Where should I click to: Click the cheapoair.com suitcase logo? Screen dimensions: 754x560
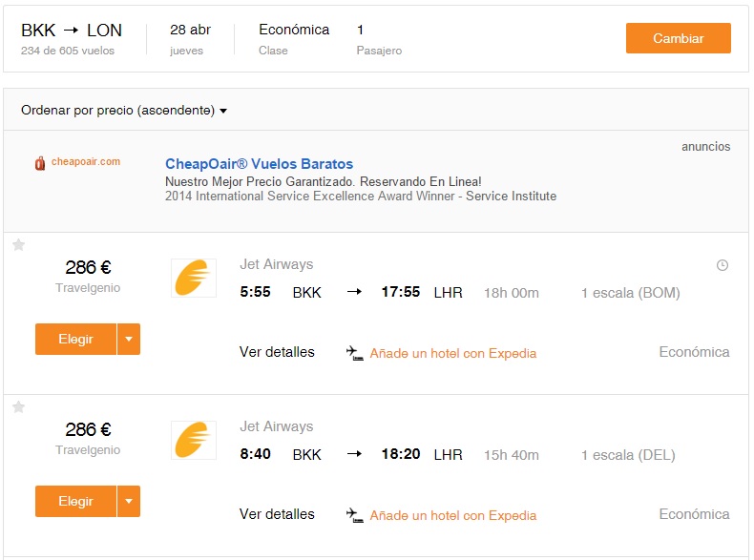[40, 163]
